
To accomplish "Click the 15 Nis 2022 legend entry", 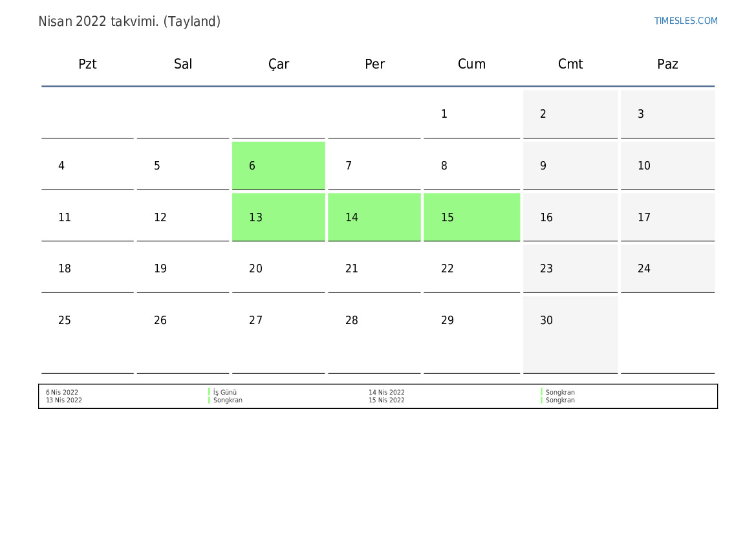I will (x=387, y=400).
